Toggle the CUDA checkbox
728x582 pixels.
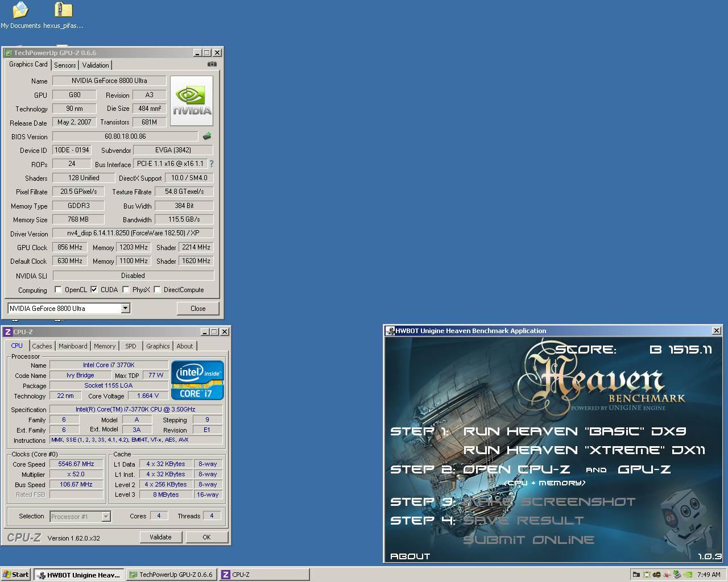click(94, 289)
